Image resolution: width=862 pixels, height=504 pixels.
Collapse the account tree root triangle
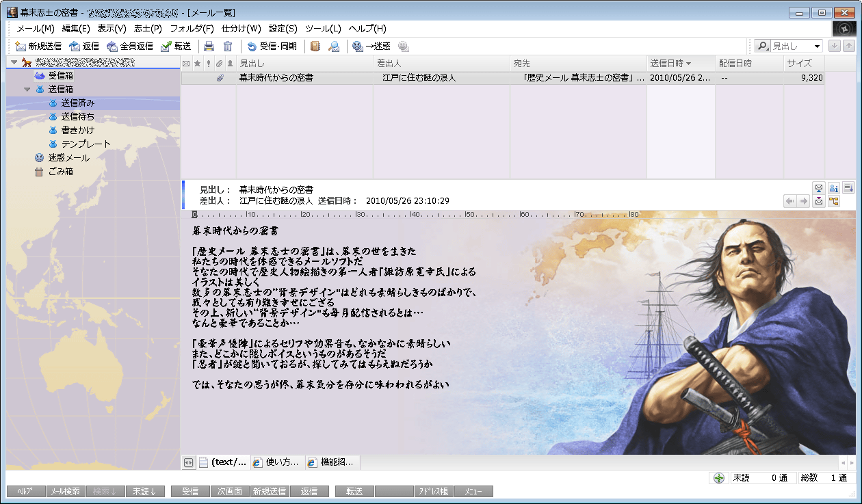pyautogui.click(x=14, y=62)
